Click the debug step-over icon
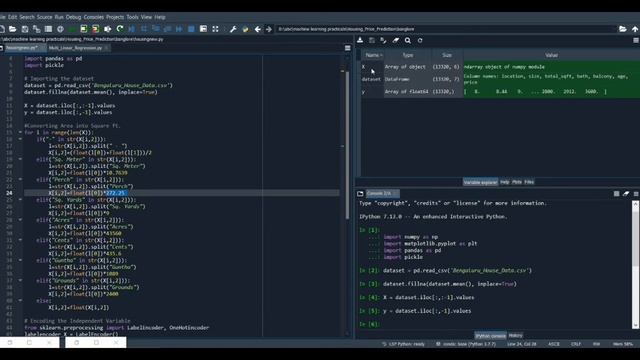 point(144,29)
